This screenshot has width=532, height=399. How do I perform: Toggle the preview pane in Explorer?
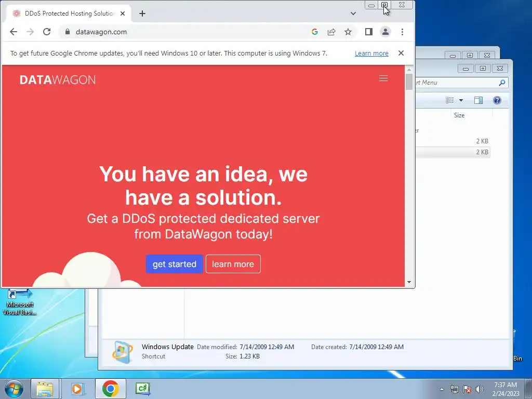(478, 100)
